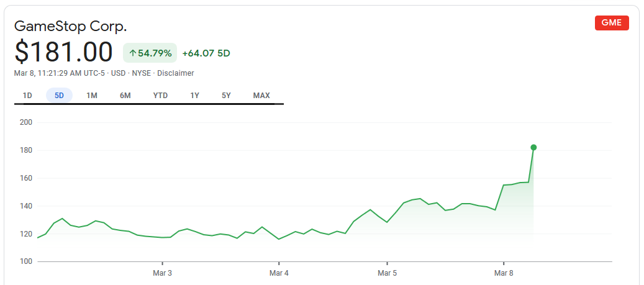Click the red GME ticker badge
The image size is (644, 285).
click(x=612, y=23)
